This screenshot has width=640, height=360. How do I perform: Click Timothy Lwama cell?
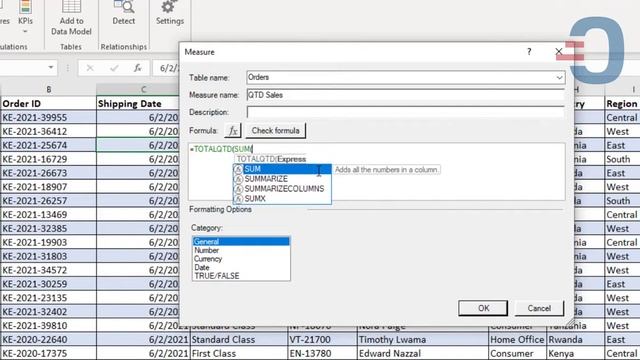coord(422,340)
